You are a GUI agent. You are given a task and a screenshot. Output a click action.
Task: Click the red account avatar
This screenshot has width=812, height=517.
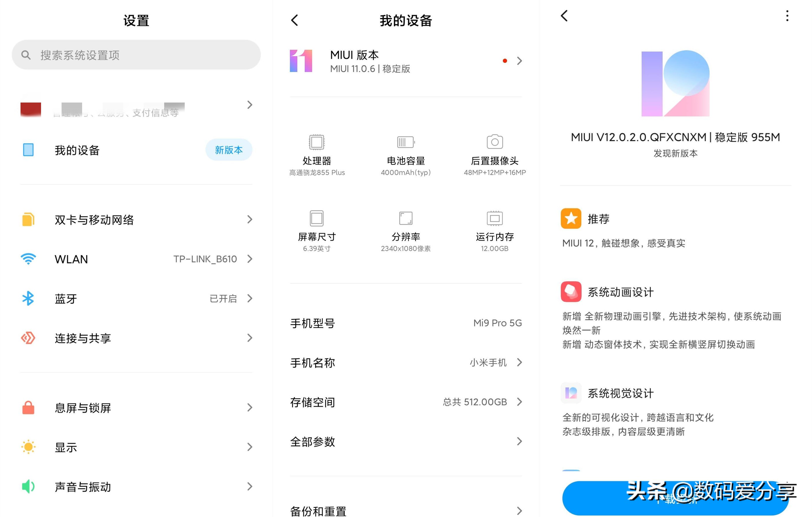[x=31, y=109]
